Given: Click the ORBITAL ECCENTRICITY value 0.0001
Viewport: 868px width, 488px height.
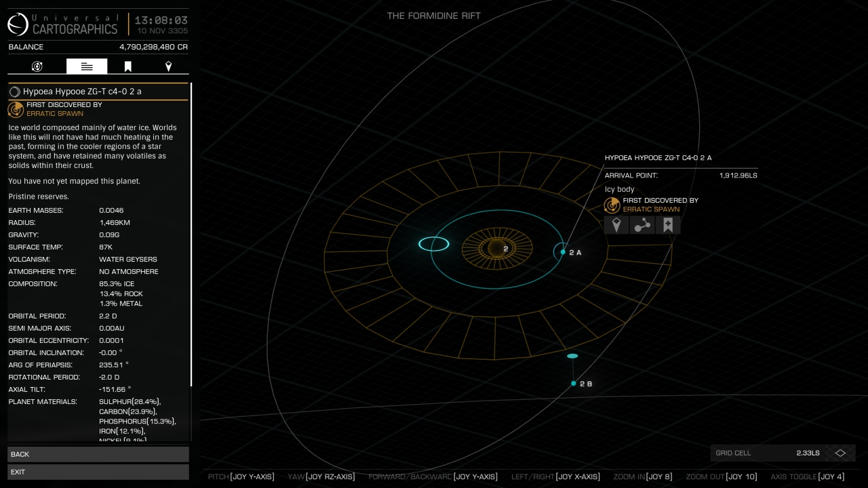Looking at the screenshot, I should coord(111,340).
